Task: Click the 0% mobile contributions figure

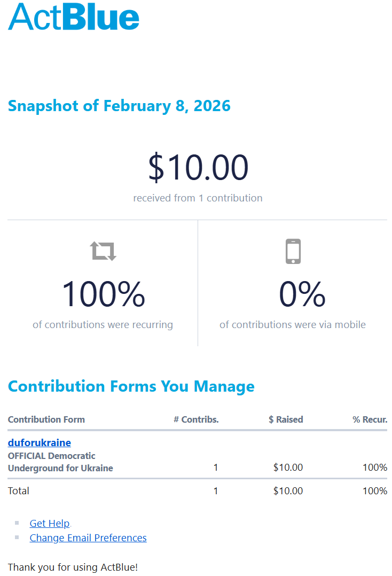Action: (x=302, y=294)
